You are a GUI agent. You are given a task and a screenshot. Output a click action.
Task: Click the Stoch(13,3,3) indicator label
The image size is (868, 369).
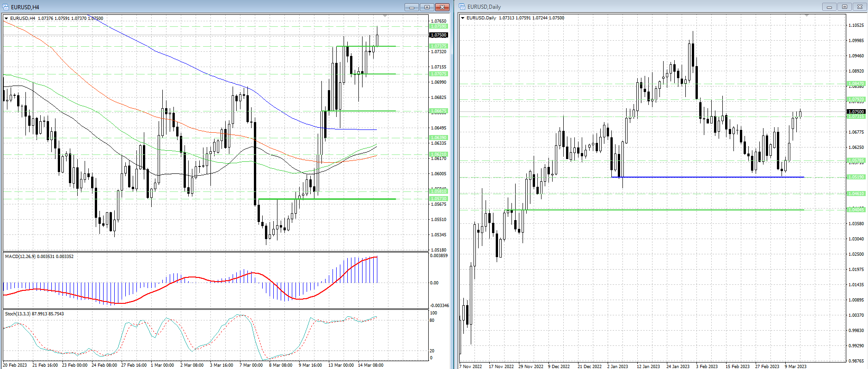(35, 314)
